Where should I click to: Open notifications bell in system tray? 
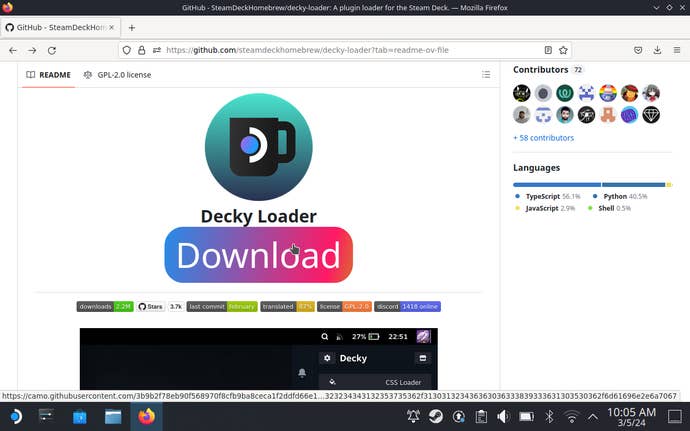coord(413,416)
